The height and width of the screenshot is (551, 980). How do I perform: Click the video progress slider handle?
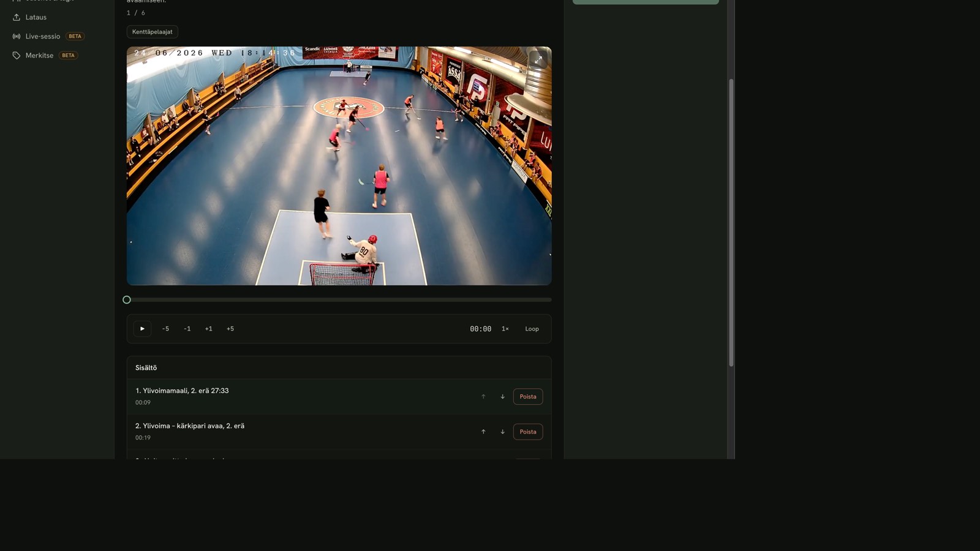[127, 300]
